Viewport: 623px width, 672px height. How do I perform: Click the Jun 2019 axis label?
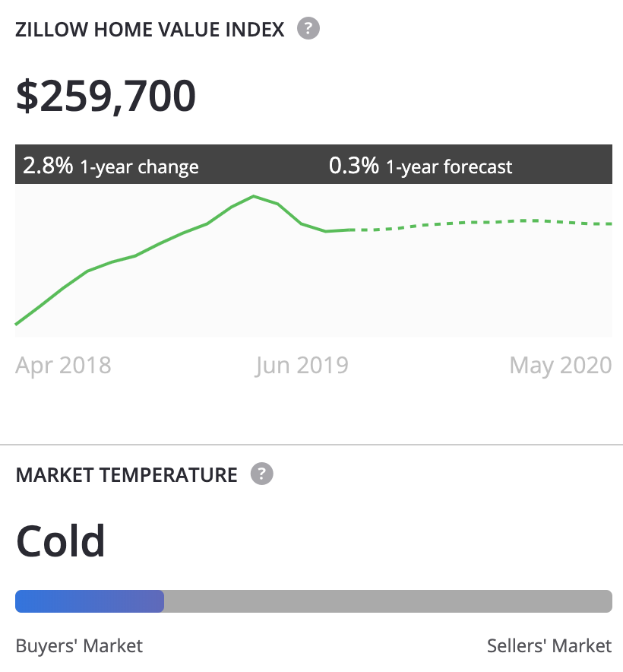coord(302,366)
